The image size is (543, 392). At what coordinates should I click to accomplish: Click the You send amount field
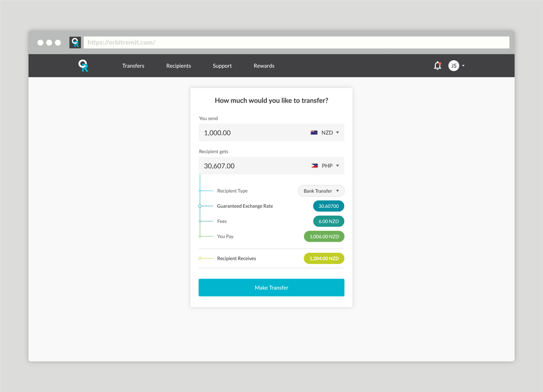pyautogui.click(x=271, y=133)
